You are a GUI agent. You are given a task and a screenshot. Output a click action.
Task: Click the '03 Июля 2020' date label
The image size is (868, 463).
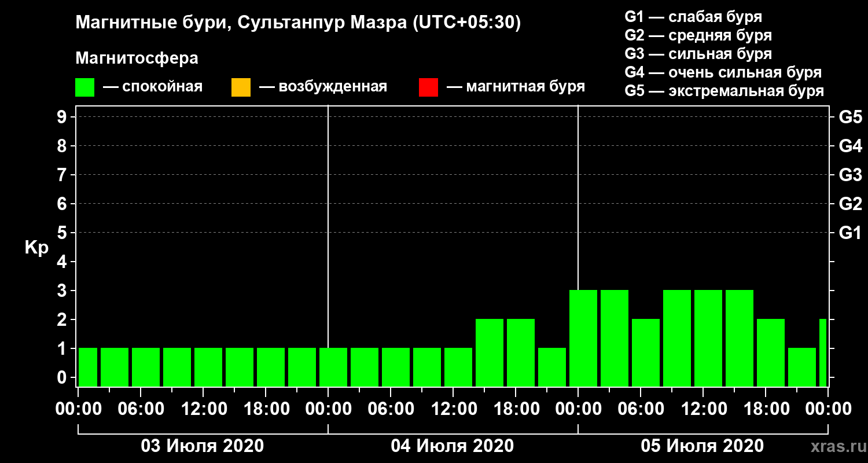tap(203, 446)
